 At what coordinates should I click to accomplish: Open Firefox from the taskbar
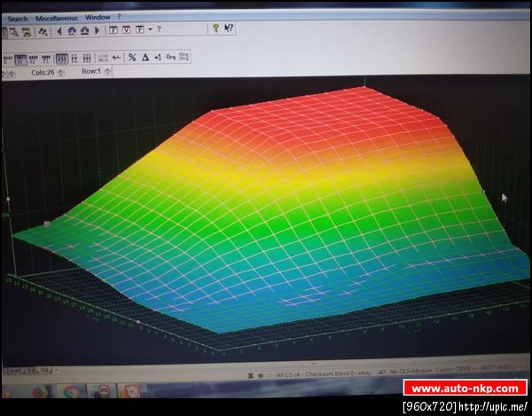coord(41,392)
